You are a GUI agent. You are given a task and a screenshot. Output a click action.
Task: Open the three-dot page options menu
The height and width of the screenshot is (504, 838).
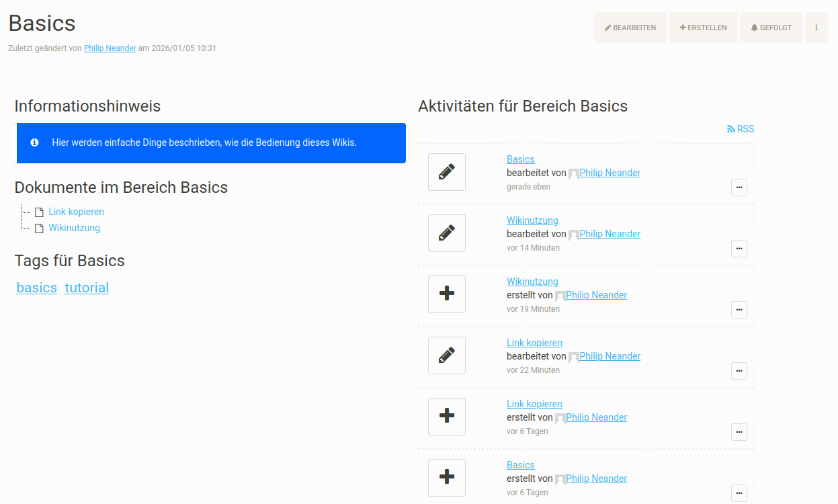coord(816,28)
